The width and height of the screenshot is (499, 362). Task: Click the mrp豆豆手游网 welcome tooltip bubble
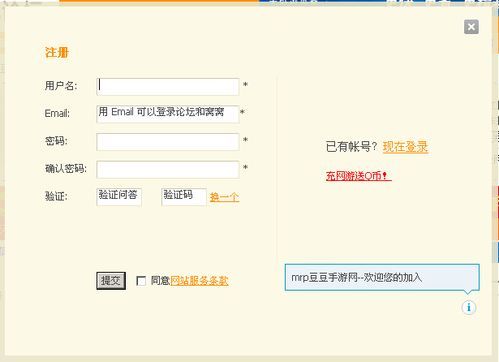point(382,277)
